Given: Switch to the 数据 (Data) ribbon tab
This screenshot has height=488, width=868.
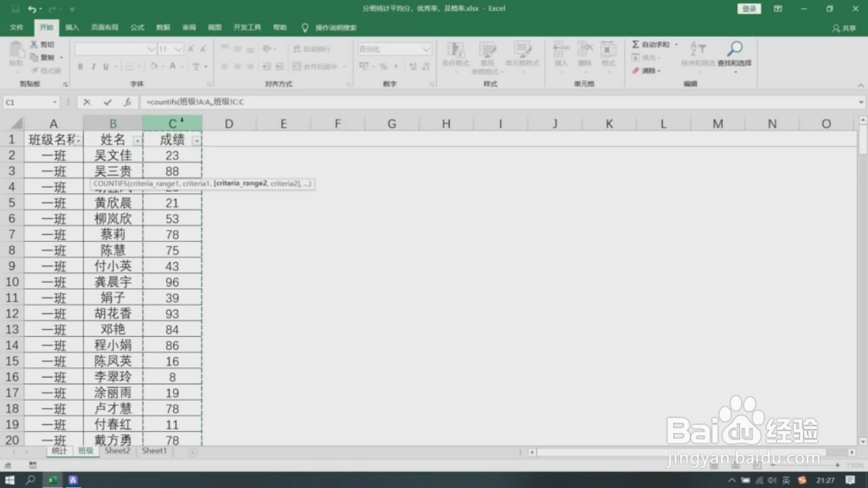Looking at the screenshot, I should tap(163, 28).
